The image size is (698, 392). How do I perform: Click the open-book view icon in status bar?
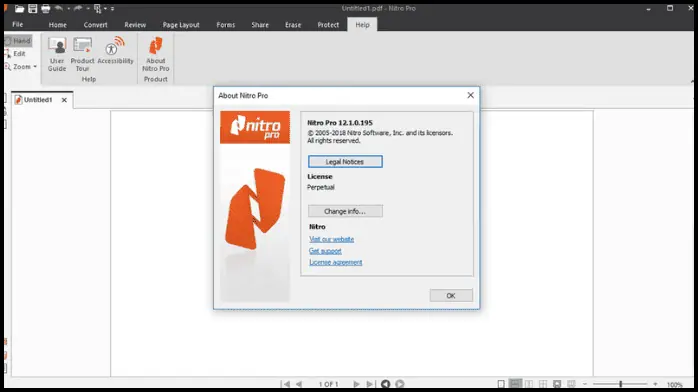571,384
